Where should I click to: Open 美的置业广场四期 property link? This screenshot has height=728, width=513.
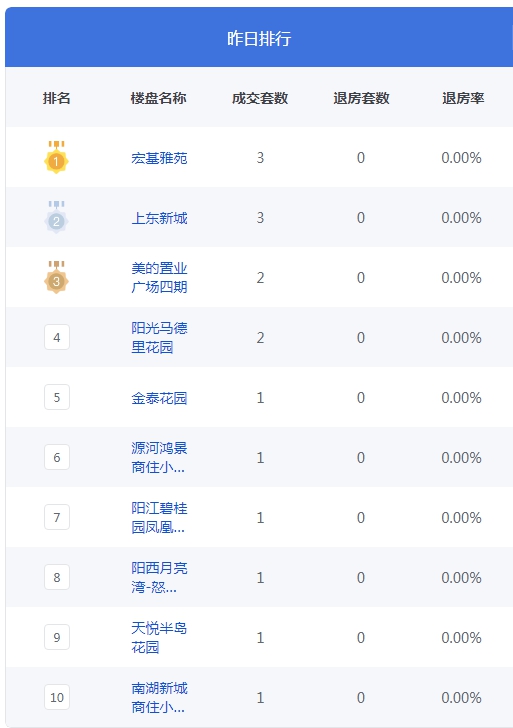click(159, 278)
